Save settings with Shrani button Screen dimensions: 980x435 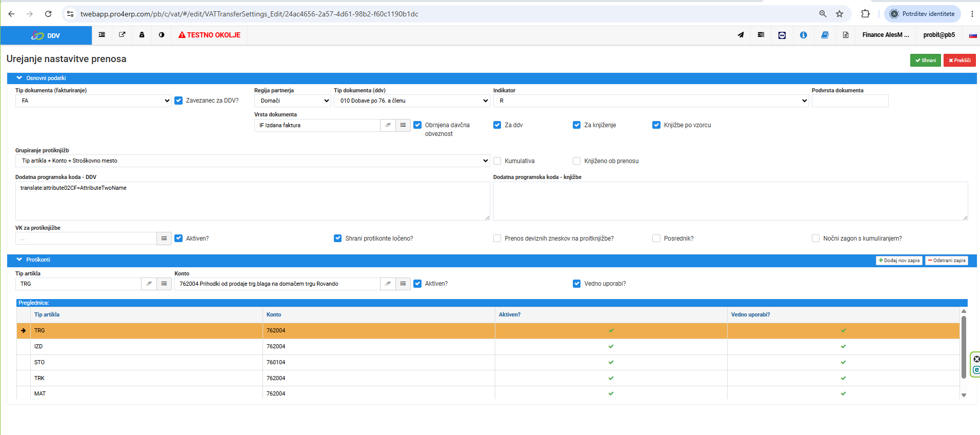click(926, 61)
